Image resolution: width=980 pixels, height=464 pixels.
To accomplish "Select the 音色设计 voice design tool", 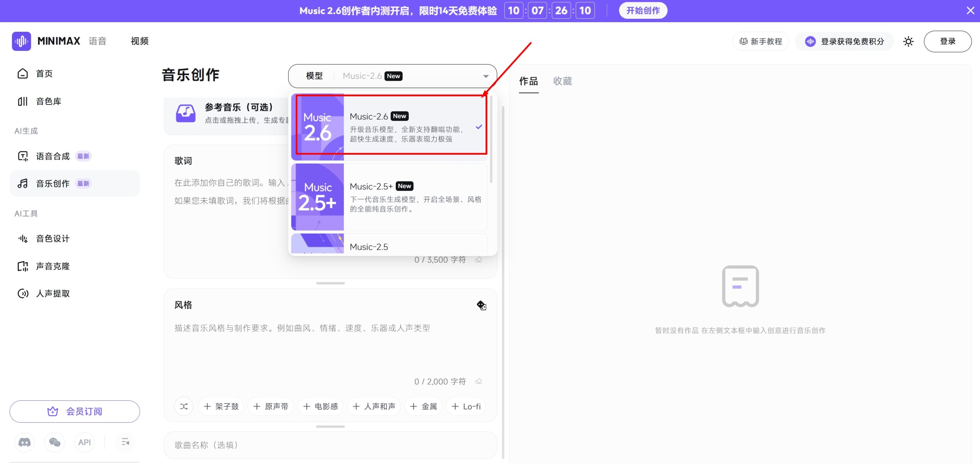I will click(x=52, y=238).
